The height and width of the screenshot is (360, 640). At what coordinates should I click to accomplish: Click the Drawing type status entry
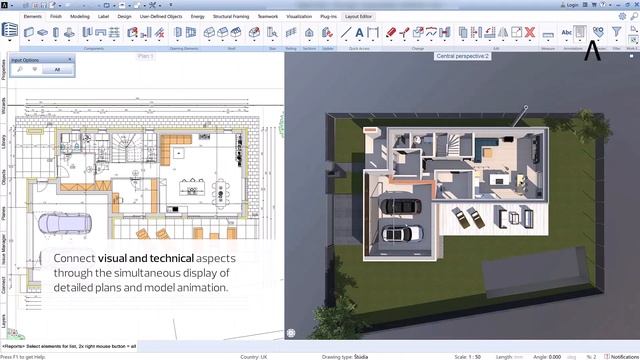(x=344, y=357)
